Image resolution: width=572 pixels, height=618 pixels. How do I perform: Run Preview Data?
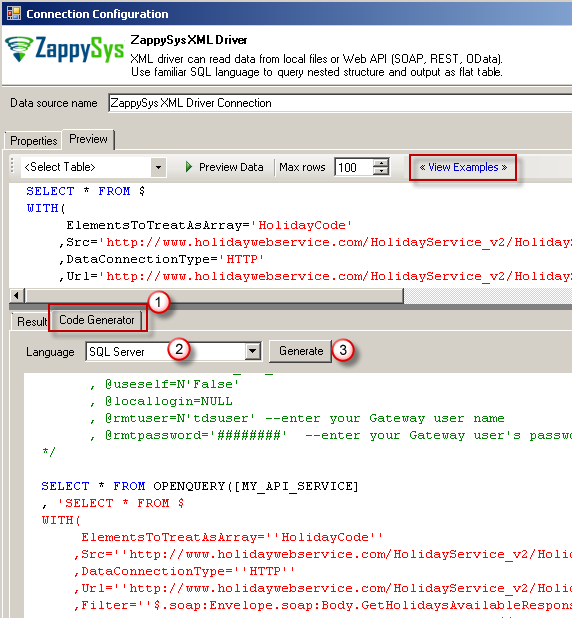point(225,167)
